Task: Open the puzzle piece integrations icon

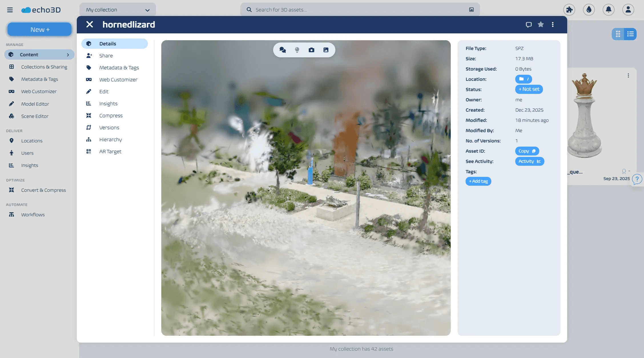Action: (569, 10)
